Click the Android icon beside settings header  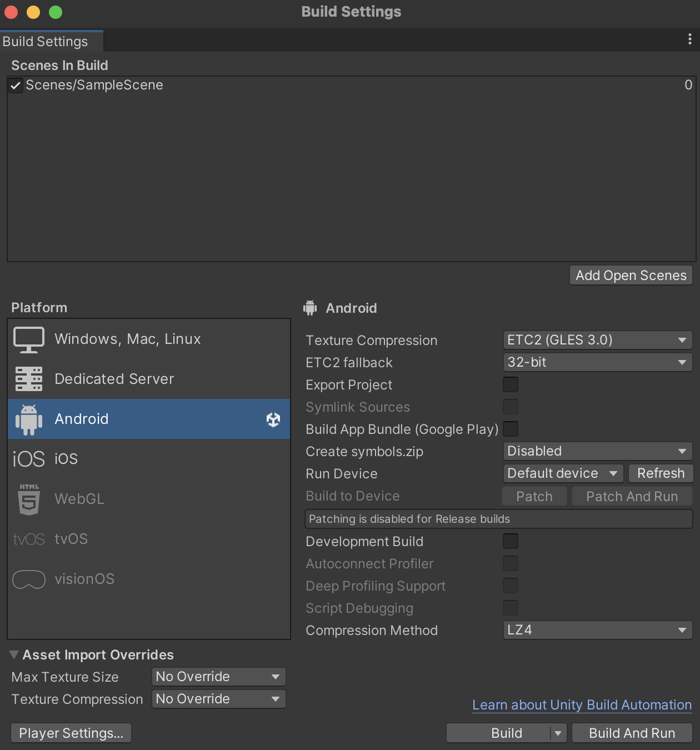click(310, 308)
